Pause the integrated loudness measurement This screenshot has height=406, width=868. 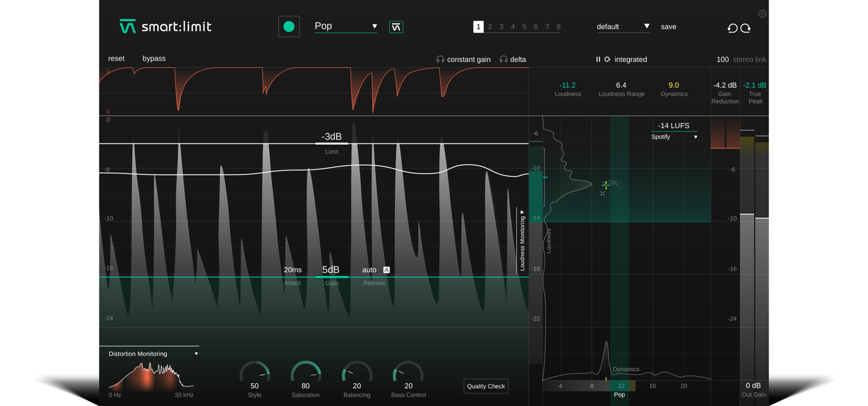tap(598, 60)
